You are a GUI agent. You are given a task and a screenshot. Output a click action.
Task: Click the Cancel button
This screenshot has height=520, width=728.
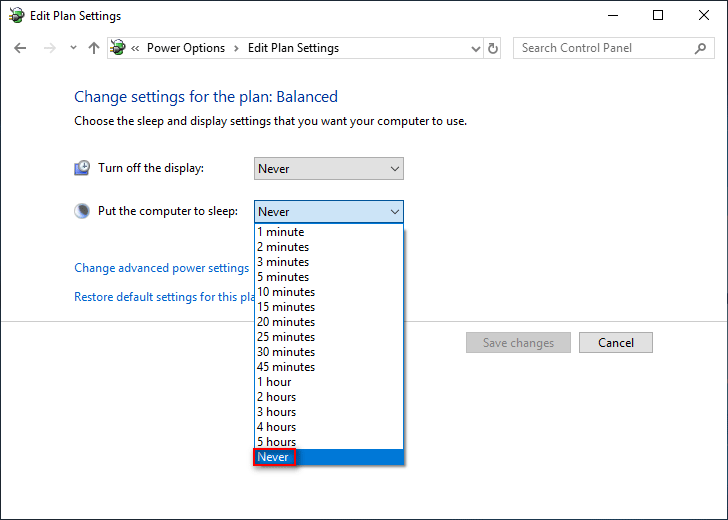(x=615, y=343)
